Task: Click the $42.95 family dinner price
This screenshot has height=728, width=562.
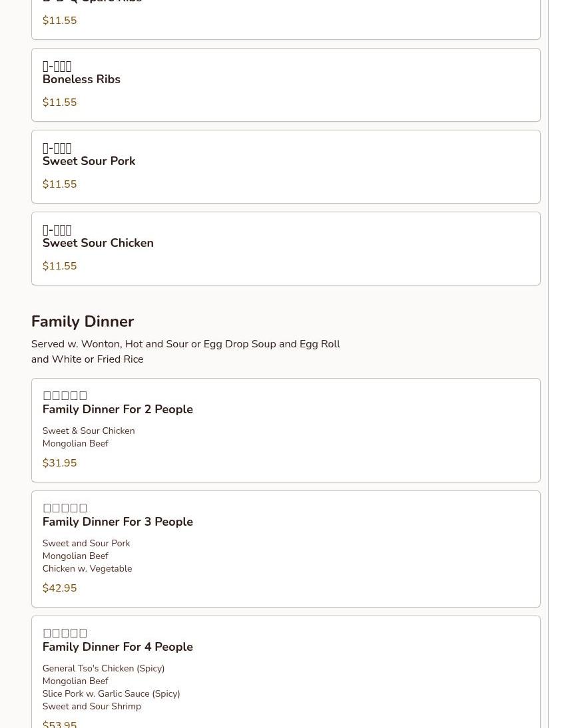Action: pyautogui.click(x=59, y=588)
